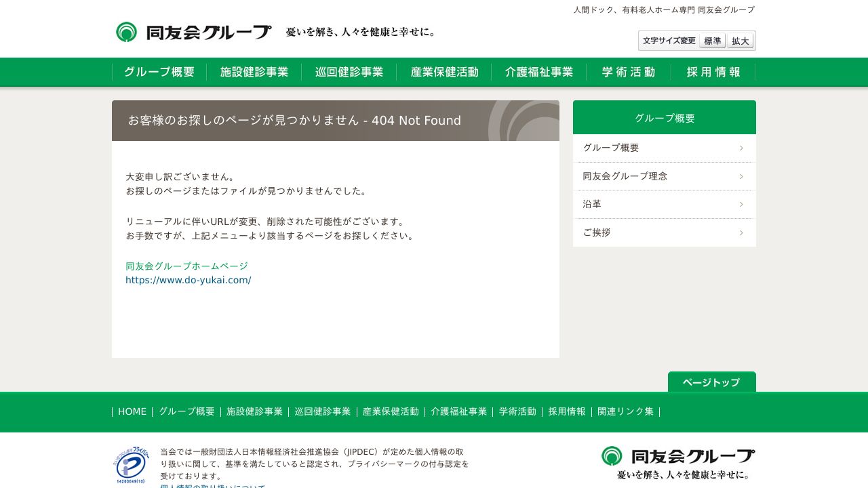The image size is (868, 488).
Task: Click the 同友会グループ logo in the header
Action: 193,30
